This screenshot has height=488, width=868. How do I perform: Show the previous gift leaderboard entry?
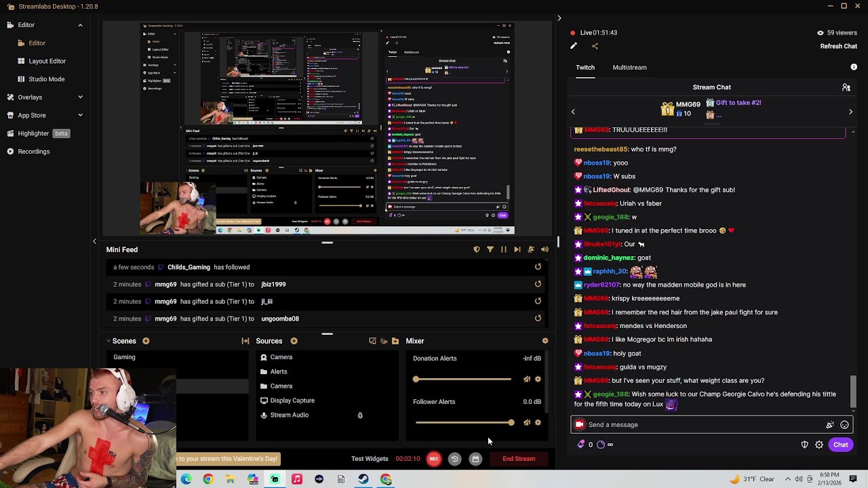pos(573,112)
